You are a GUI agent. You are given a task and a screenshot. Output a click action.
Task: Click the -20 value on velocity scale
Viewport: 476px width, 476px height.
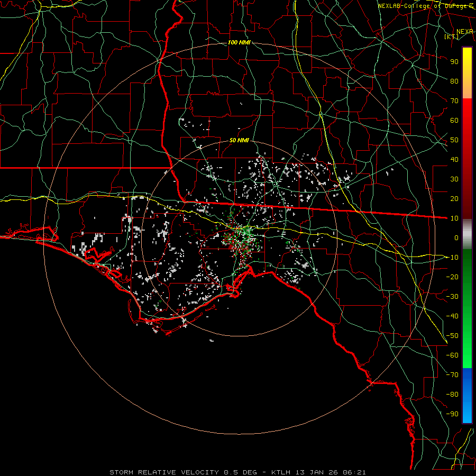(452, 277)
